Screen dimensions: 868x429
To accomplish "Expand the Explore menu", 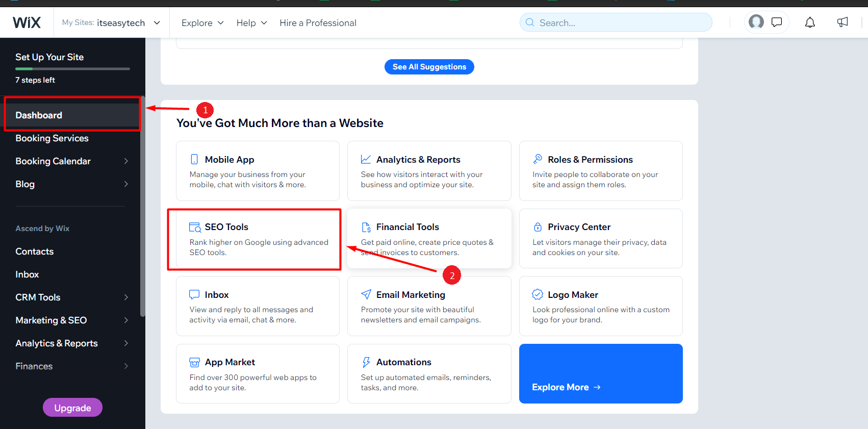I will [202, 22].
